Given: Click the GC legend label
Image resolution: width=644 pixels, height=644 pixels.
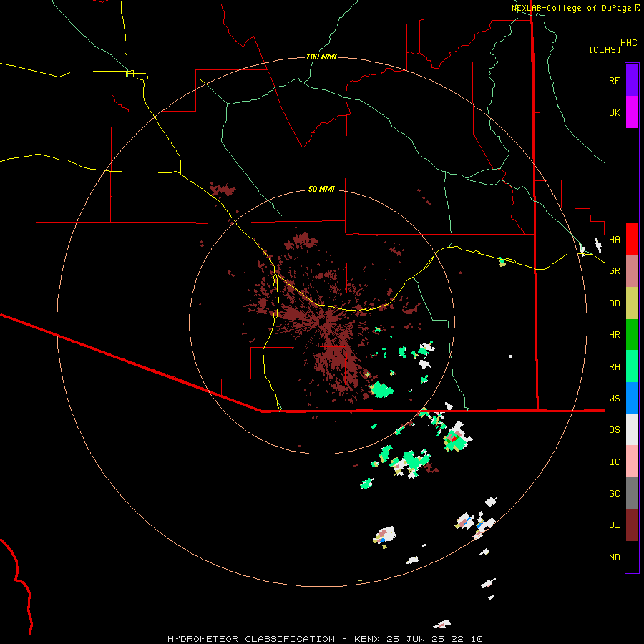Looking at the screenshot, I should click(614, 494).
